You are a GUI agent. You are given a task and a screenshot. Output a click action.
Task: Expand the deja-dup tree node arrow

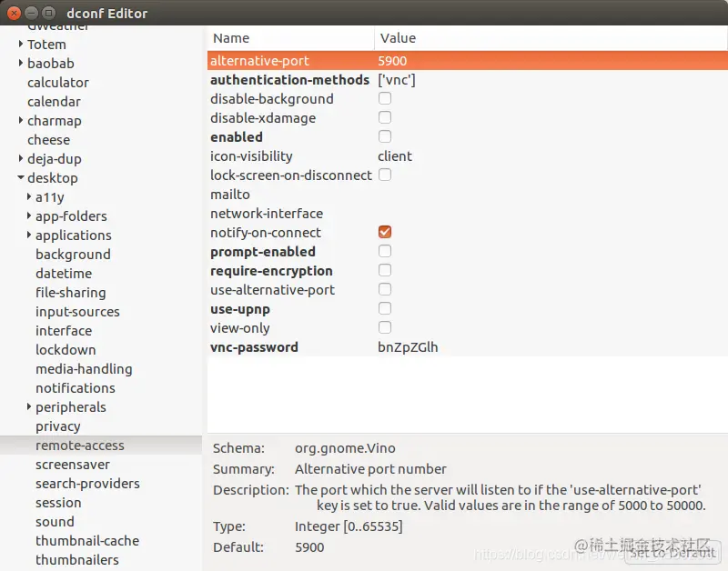[20, 158]
